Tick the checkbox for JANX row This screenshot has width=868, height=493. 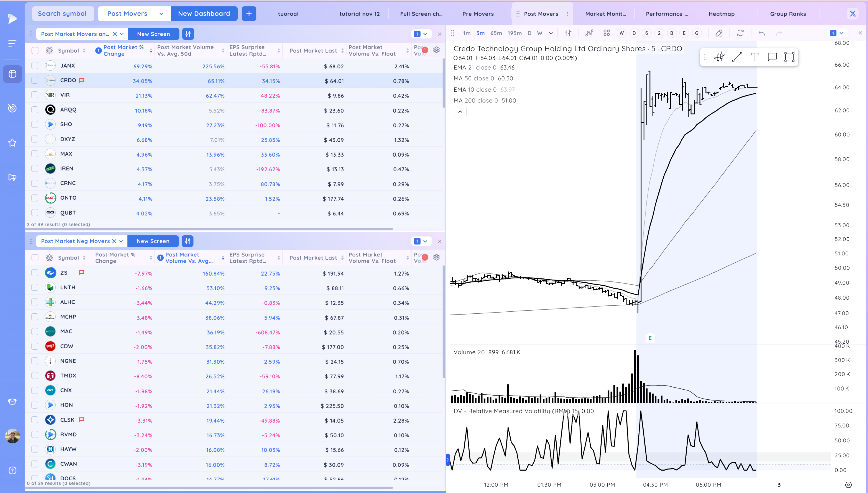tap(35, 66)
